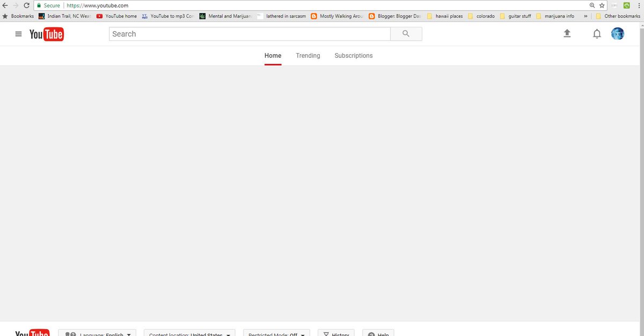Open the colorado bookmark folder

tap(481, 16)
